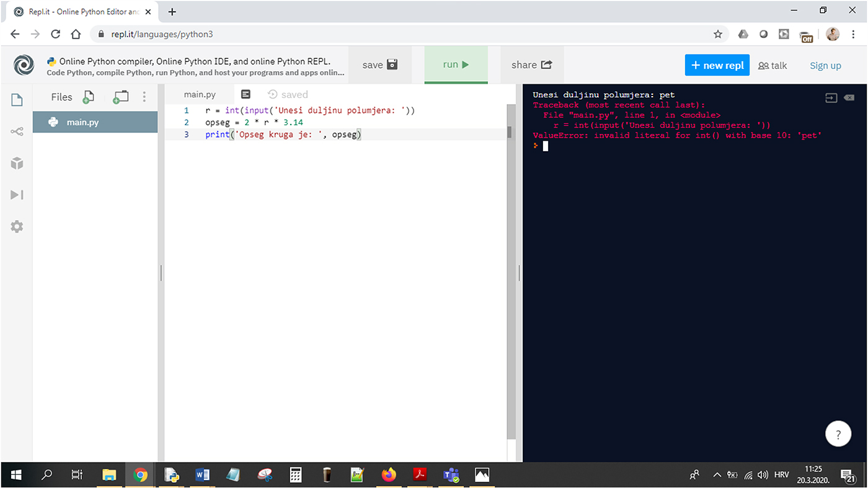Click the Google Drive extension icon
Screen dimensions: 868x488
(743, 34)
